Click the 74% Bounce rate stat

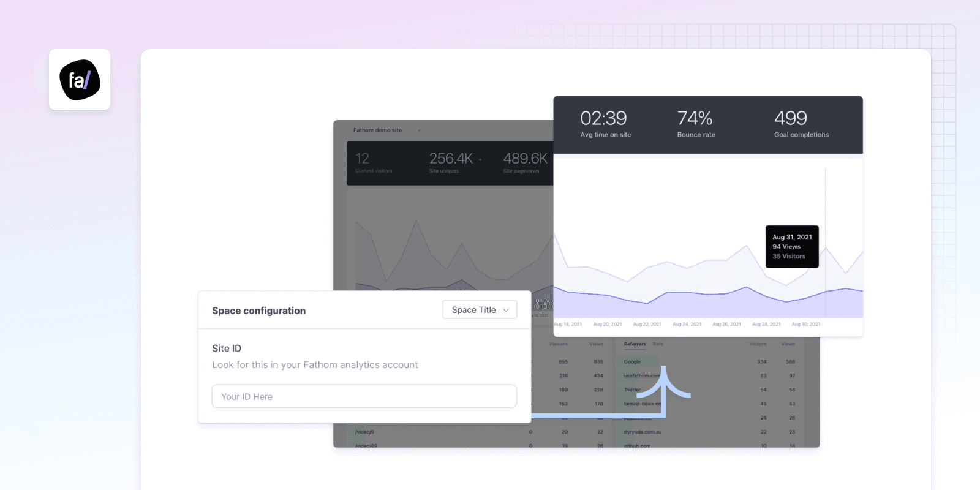coord(696,124)
